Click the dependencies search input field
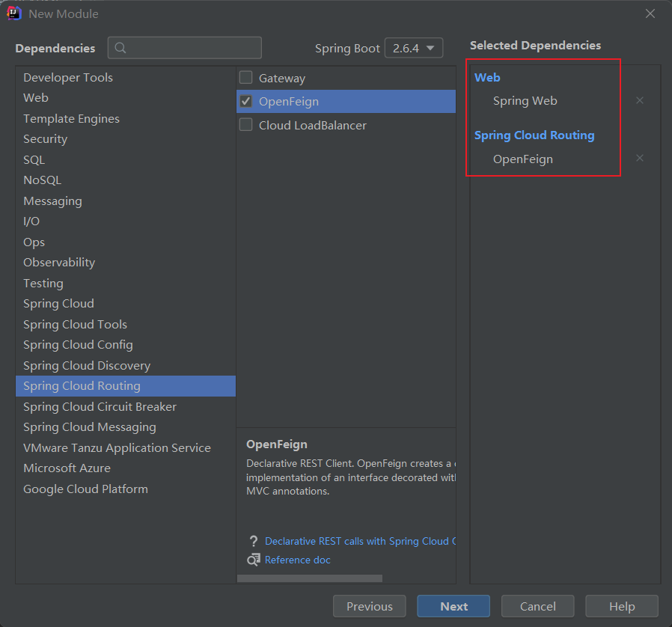 pyautogui.click(x=185, y=48)
